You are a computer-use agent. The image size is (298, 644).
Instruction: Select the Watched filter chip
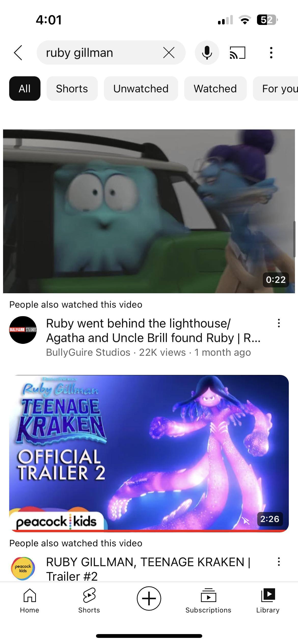point(215,89)
